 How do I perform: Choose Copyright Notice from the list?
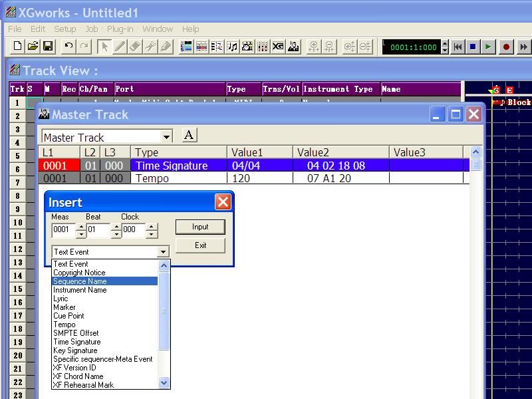[105, 273]
